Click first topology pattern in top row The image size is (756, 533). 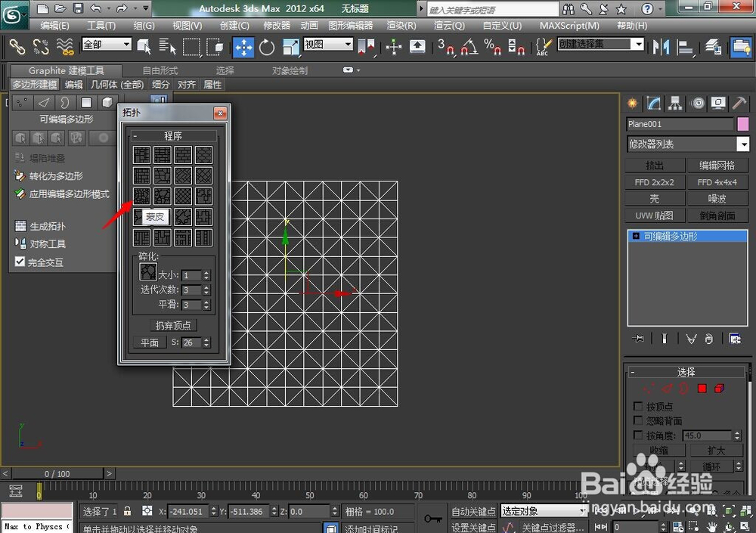141,155
